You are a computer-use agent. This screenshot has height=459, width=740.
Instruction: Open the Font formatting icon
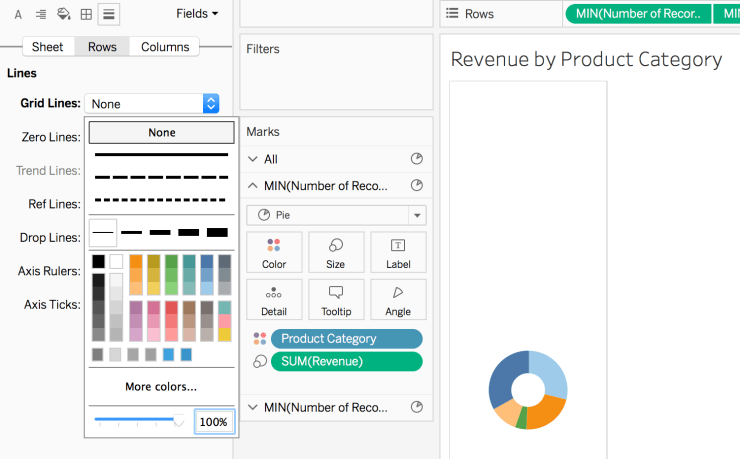click(19, 14)
